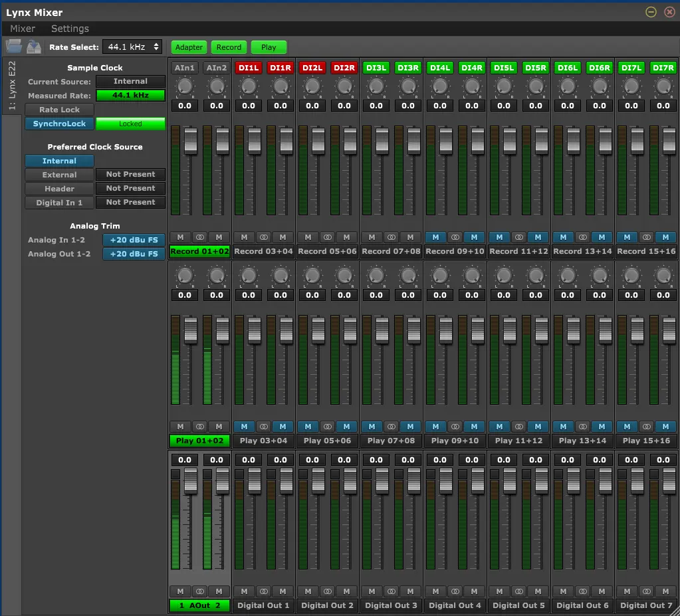Click the DI3L pan knob in Record 07+08
680x616 pixels.
tap(376, 86)
